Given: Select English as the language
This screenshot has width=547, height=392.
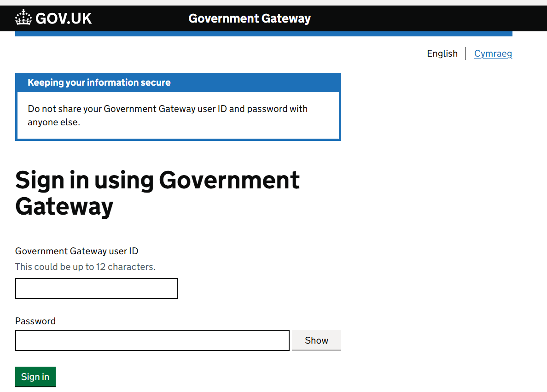Looking at the screenshot, I should coord(442,53).
